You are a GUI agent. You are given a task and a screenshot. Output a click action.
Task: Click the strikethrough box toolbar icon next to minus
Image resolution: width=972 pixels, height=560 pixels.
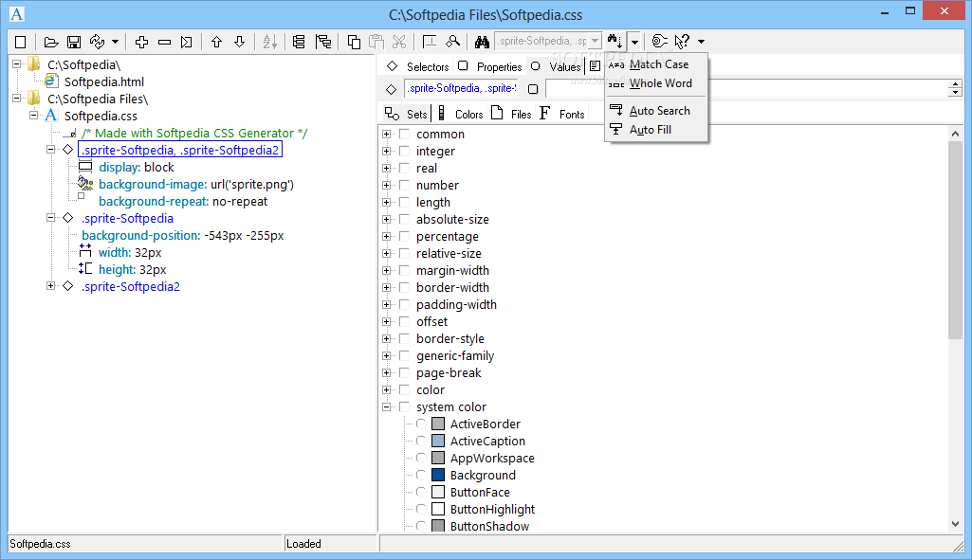point(187,42)
